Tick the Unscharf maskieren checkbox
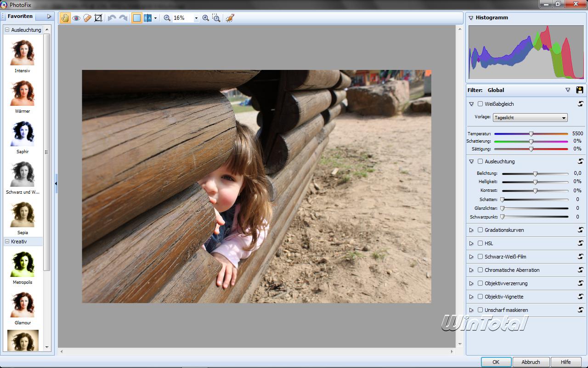588x368 pixels. point(481,310)
